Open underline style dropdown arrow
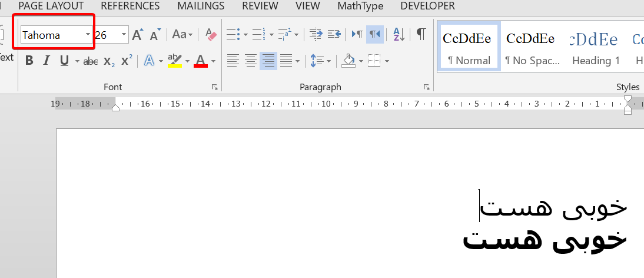The width and height of the screenshot is (644, 278). pos(77,61)
